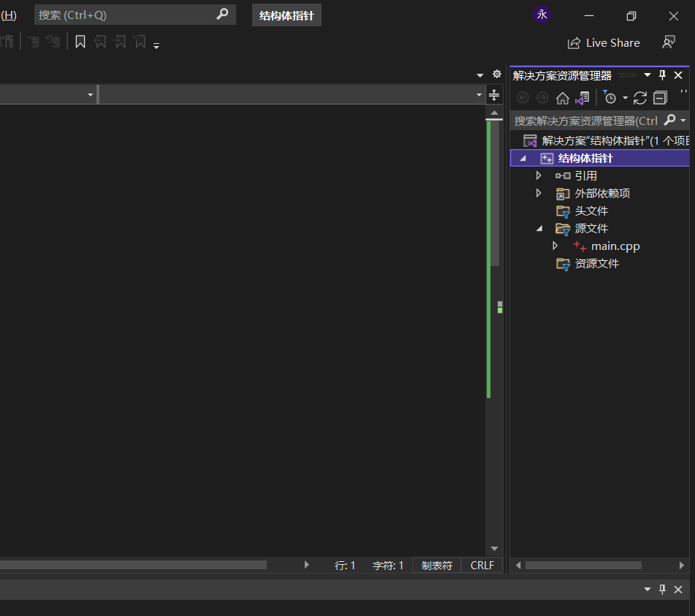
Task: Jump to the next bookmark
Action: [120, 42]
